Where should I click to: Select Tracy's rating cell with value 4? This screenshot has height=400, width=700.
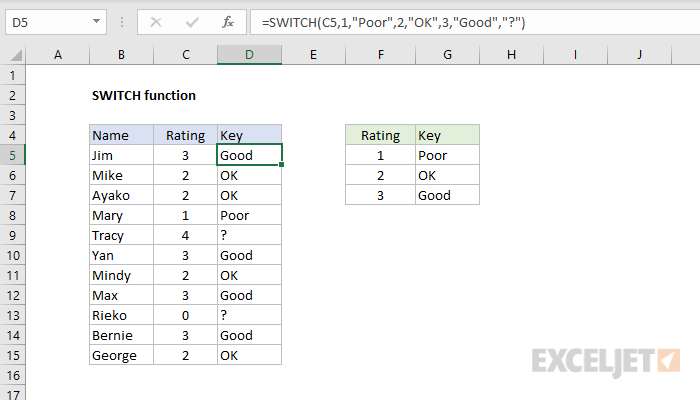185,235
